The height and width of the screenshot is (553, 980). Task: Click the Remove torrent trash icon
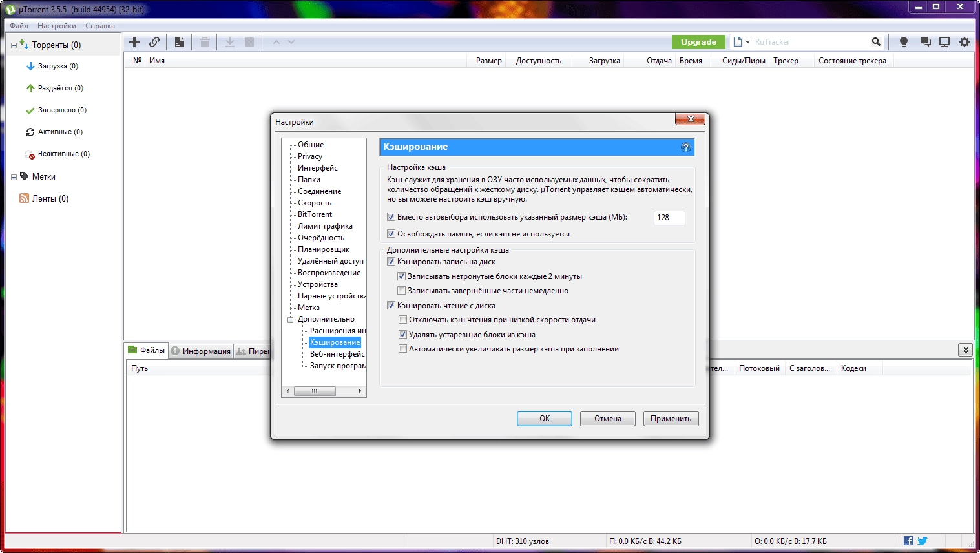205,42
